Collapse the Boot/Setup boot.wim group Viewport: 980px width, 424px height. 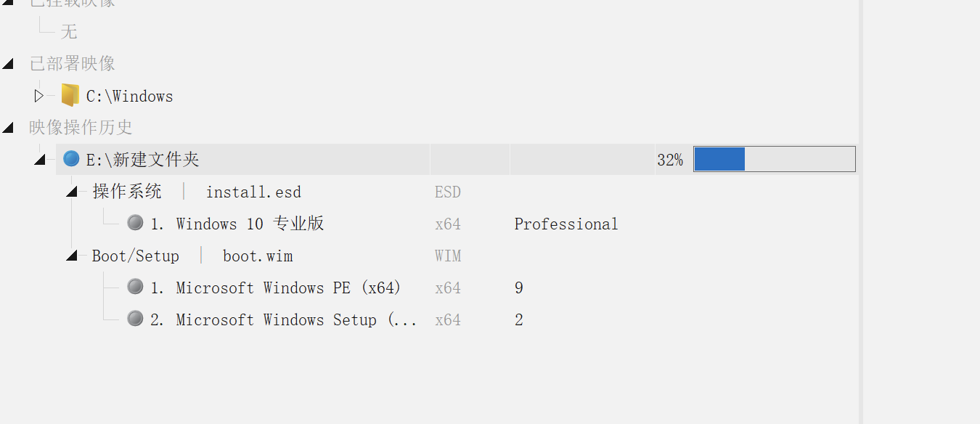pyautogui.click(x=72, y=256)
